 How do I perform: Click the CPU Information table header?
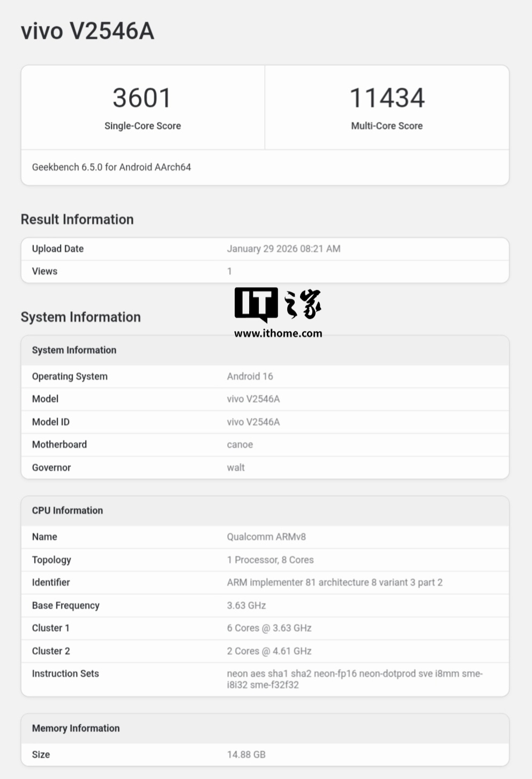coord(68,511)
